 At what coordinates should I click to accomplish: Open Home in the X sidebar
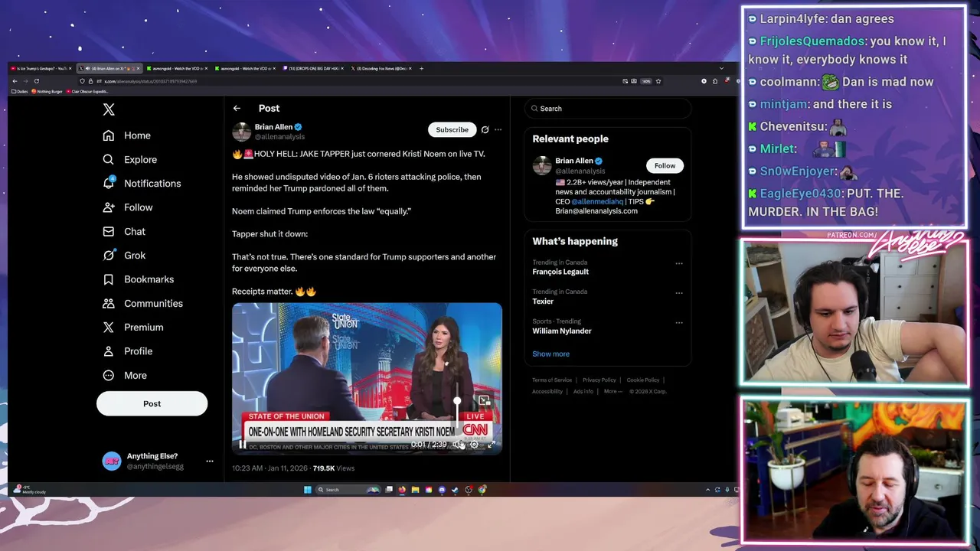pos(127,135)
